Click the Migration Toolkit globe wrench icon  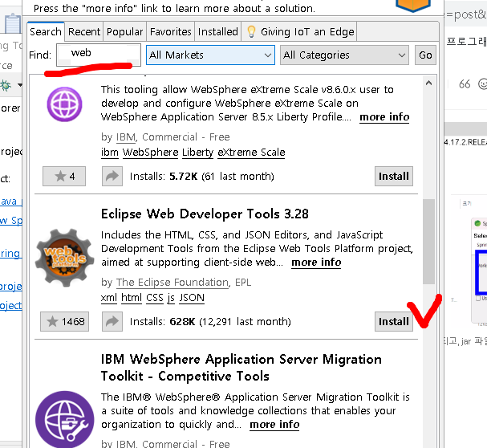coord(65,419)
